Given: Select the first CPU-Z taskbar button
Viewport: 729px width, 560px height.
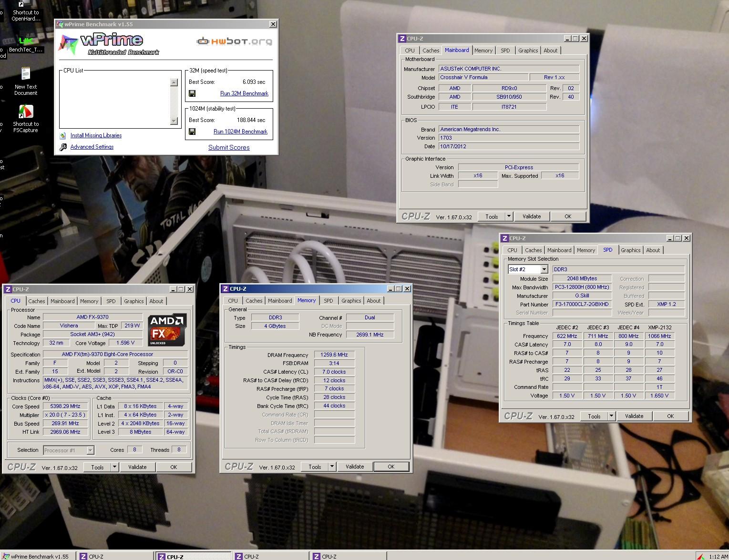Looking at the screenshot, I should coord(116,556).
